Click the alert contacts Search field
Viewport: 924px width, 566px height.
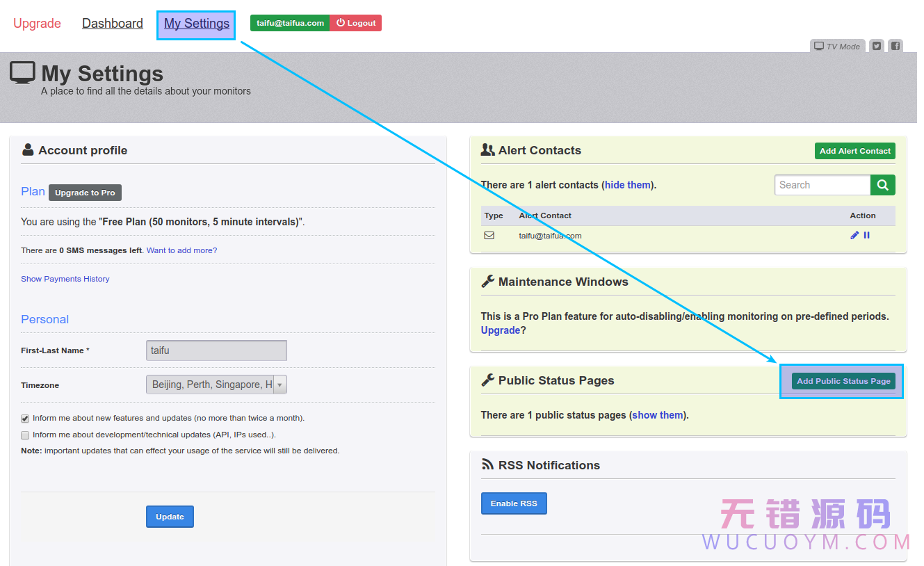(822, 185)
